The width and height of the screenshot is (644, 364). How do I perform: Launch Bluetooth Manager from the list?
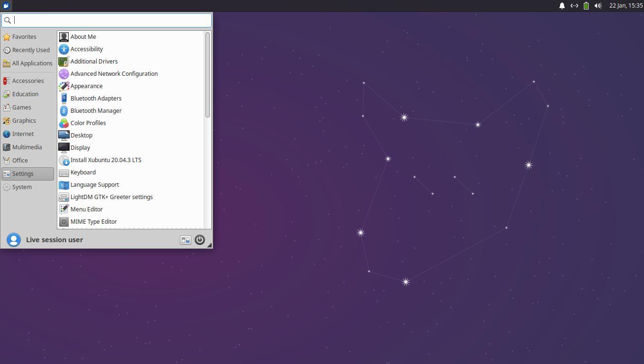click(96, 110)
